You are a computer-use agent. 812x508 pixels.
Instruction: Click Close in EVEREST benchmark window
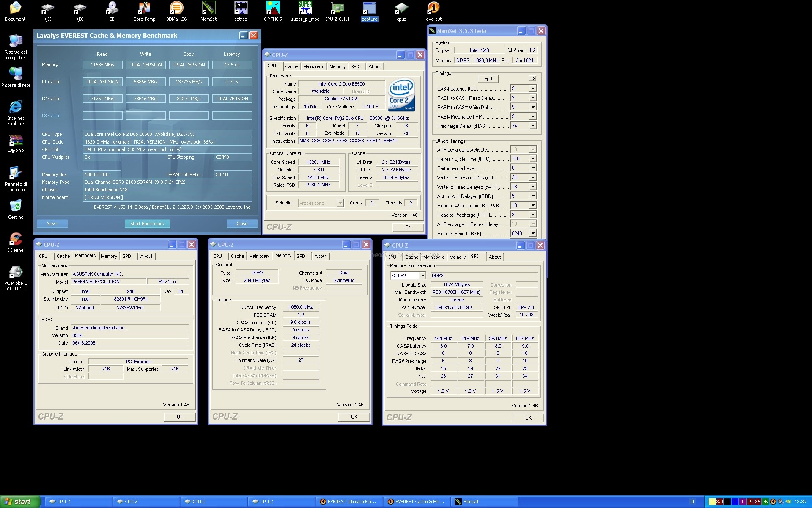[x=242, y=224]
